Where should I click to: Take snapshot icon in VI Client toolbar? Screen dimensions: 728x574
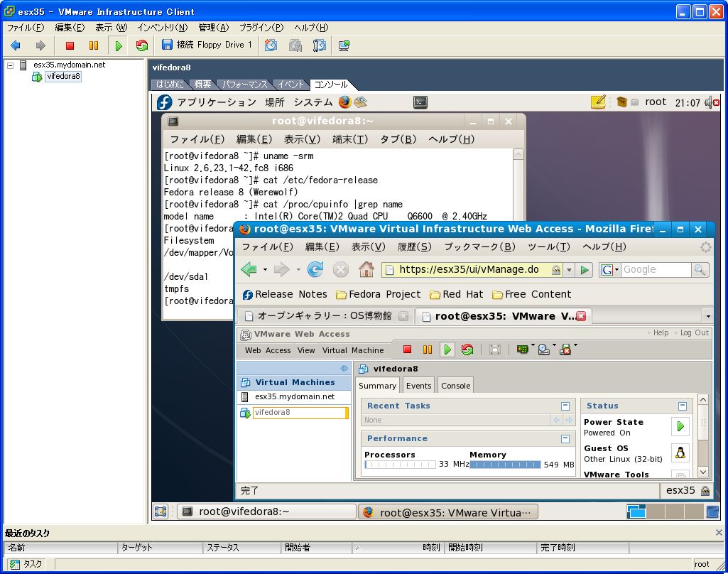pyautogui.click(x=271, y=45)
